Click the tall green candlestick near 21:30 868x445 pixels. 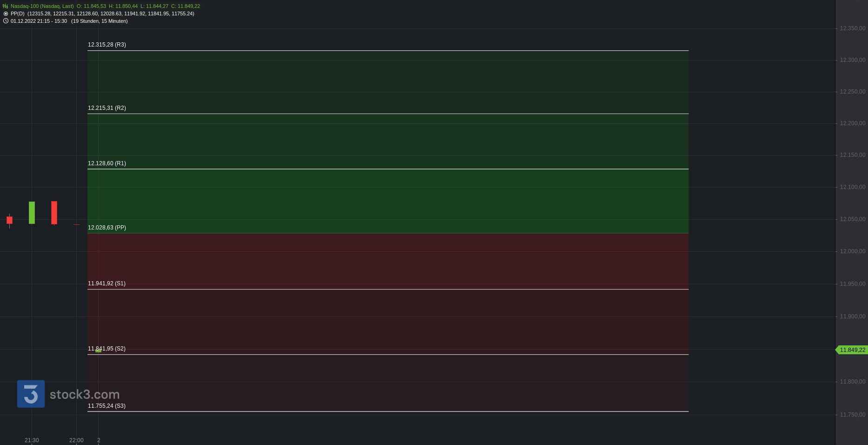tap(32, 213)
